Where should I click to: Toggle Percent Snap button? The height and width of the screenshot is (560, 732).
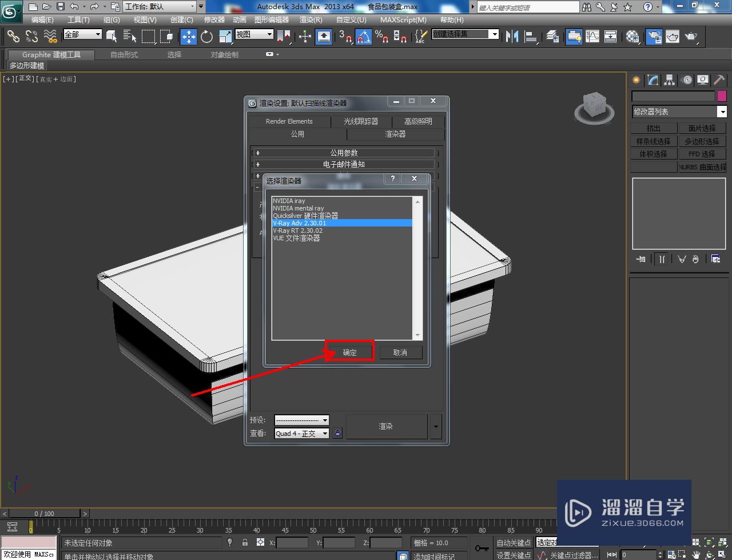point(381,37)
